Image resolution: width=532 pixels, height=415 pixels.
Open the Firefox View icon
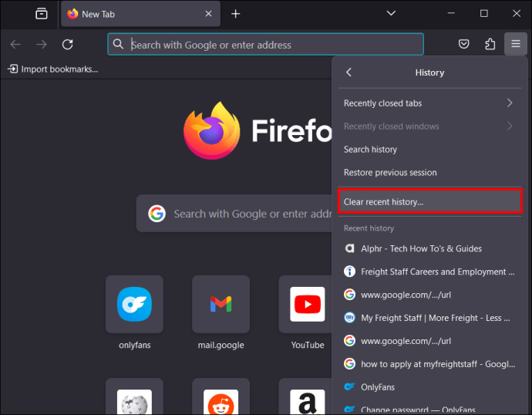click(42, 14)
